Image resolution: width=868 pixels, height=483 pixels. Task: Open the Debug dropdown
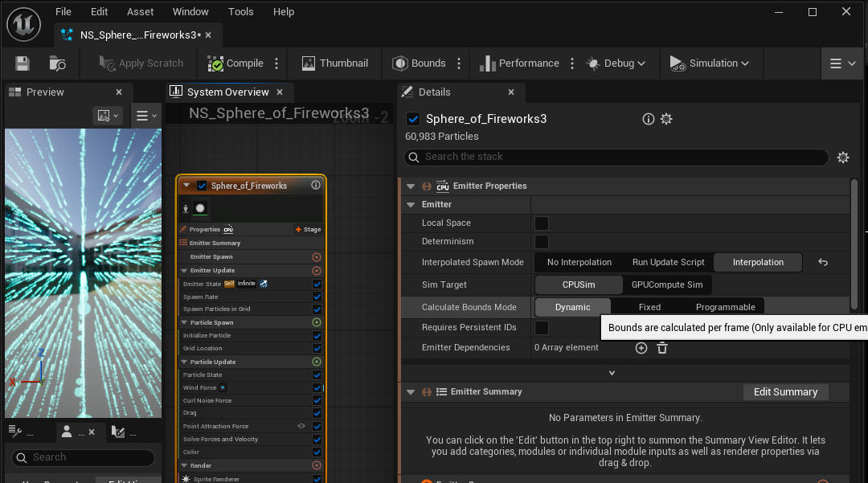pyautogui.click(x=616, y=63)
